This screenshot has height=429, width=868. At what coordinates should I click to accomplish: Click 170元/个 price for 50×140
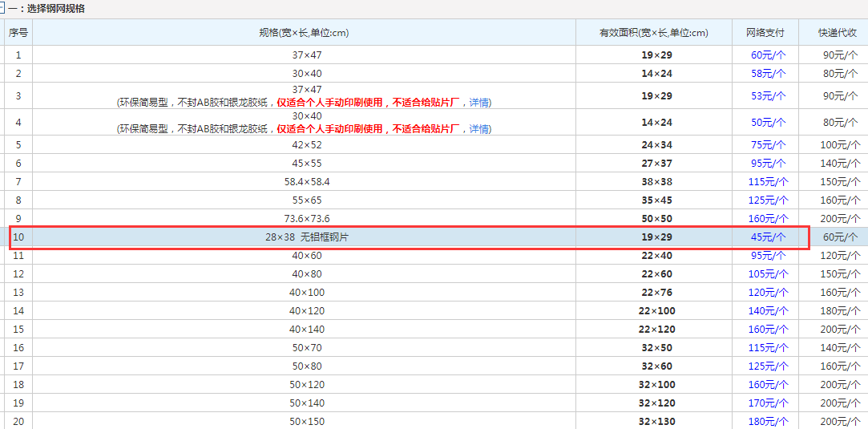[x=767, y=403]
